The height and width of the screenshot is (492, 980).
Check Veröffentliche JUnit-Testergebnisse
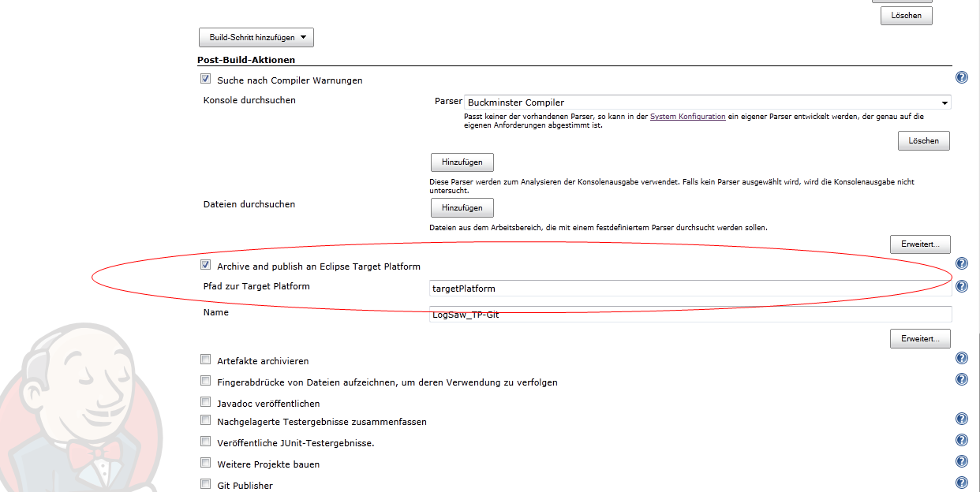click(x=206, y=442)
